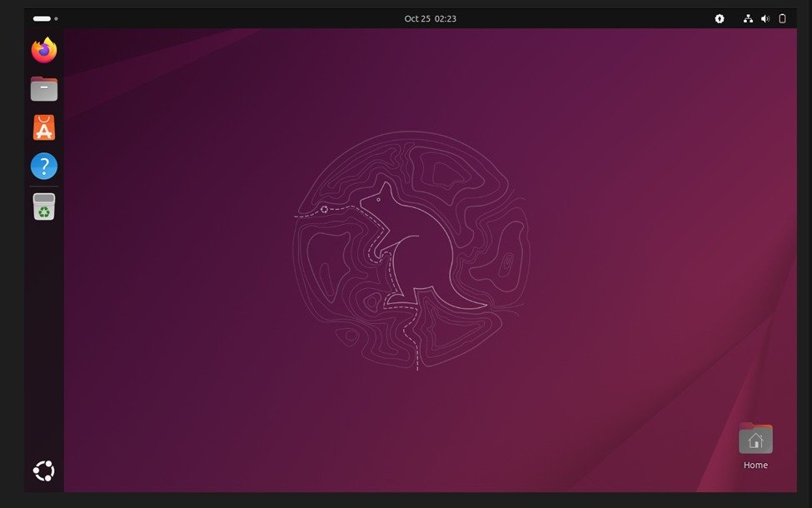This screenshot has width=812, height=508.
Task: Switch workspace via the small dot indicator
Action: pos(57,17)
